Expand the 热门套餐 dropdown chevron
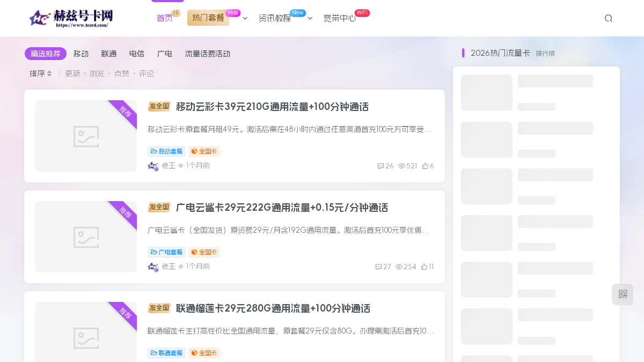The height and width of the screenshot is (362, 644). point(245,18)
